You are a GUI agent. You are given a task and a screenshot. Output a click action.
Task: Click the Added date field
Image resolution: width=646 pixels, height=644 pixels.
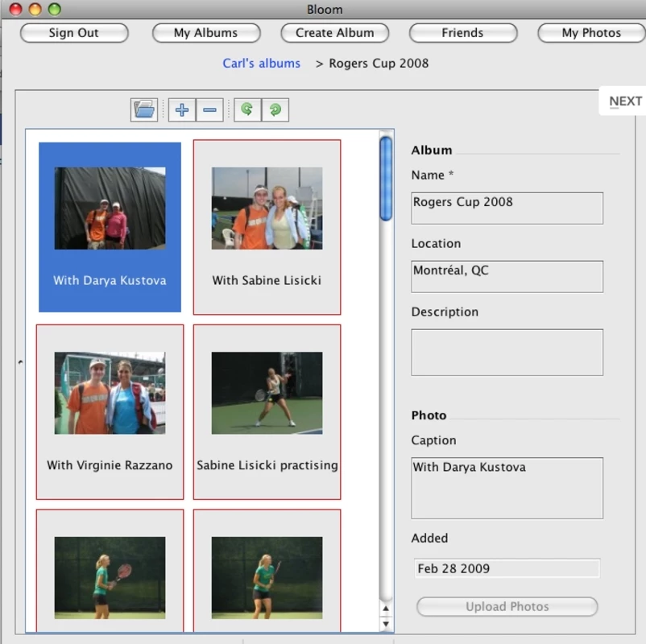click(507, 568)
